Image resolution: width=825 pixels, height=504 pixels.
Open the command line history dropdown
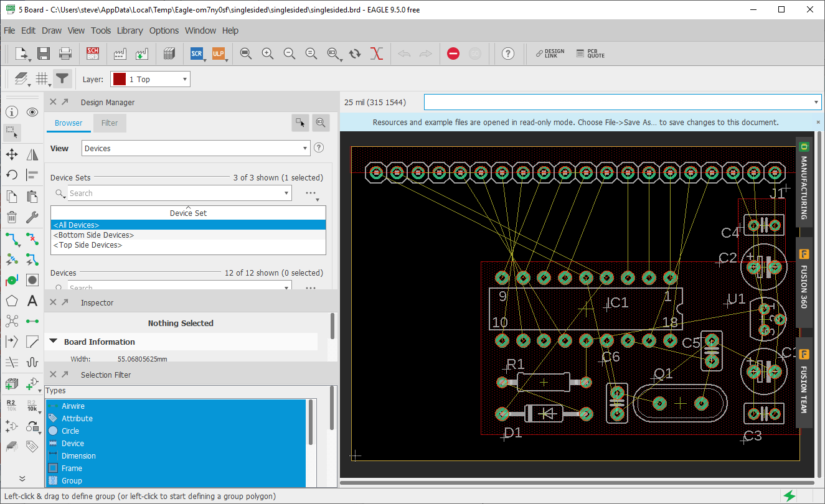(x=816, y=102)
